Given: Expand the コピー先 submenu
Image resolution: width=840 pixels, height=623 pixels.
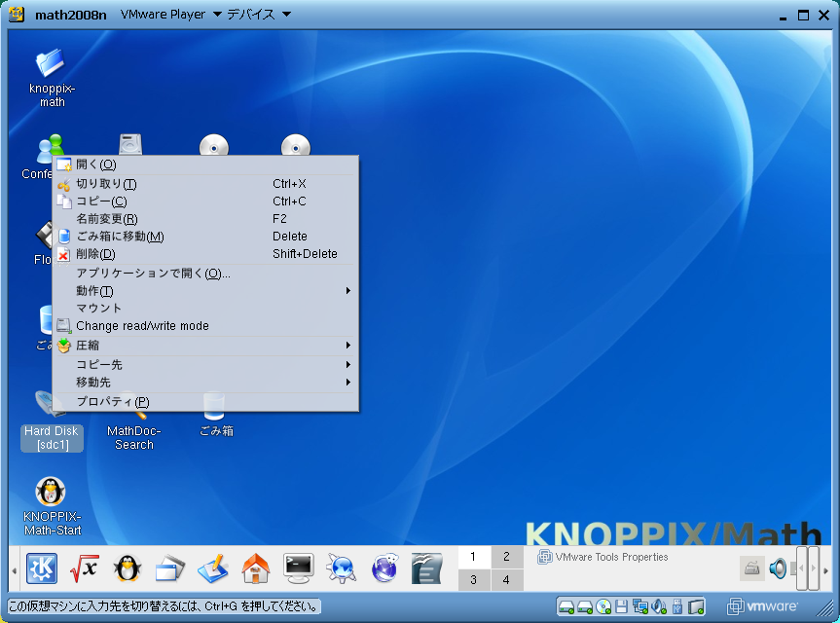Looking at the screenshot, I should [205, 365].
